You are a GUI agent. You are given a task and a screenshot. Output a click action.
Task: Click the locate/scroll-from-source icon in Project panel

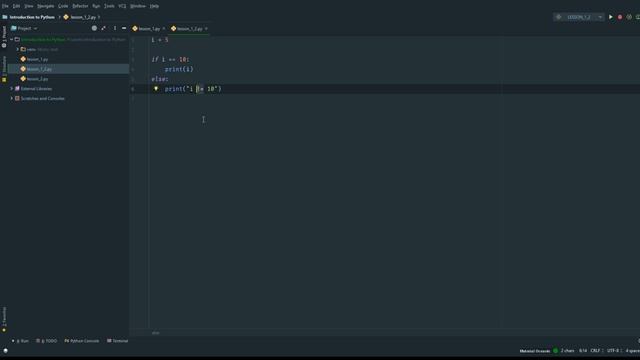pyautogui.click(x=94, y=28)
